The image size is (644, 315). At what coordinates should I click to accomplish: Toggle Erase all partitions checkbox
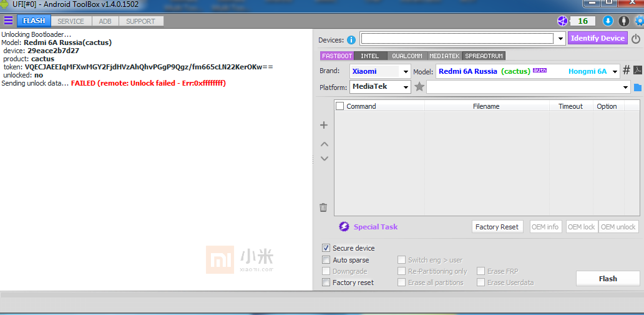401,282
